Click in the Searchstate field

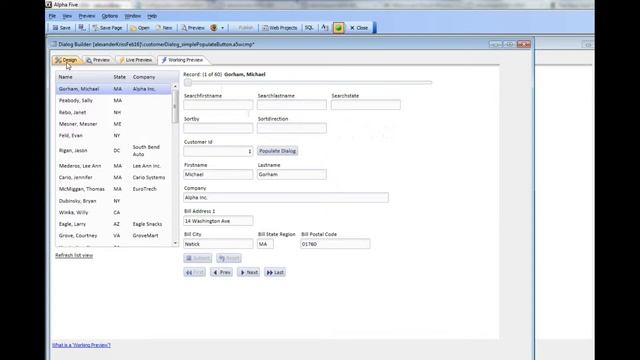[366, 105]
